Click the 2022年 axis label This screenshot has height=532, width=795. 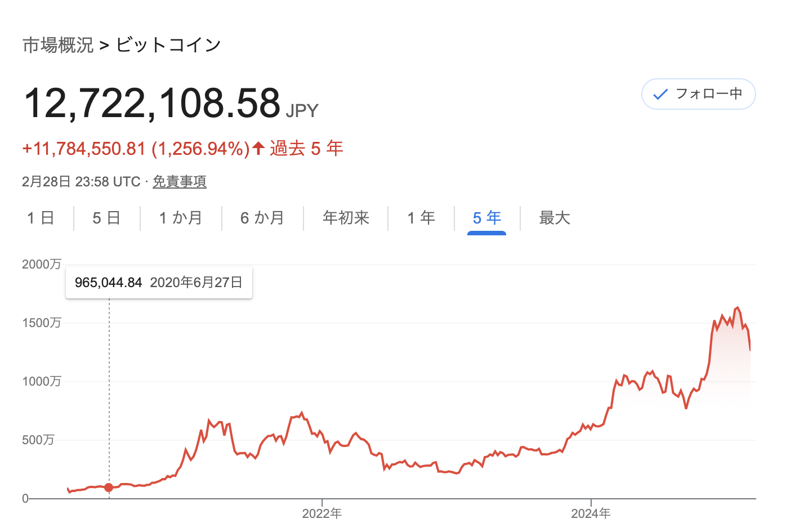(x=322, y=513)
